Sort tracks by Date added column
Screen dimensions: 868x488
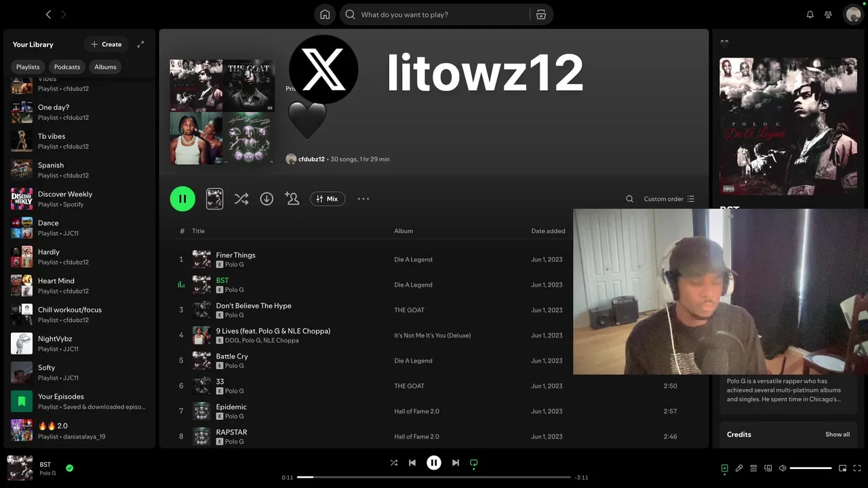click(x=548, y=231)
